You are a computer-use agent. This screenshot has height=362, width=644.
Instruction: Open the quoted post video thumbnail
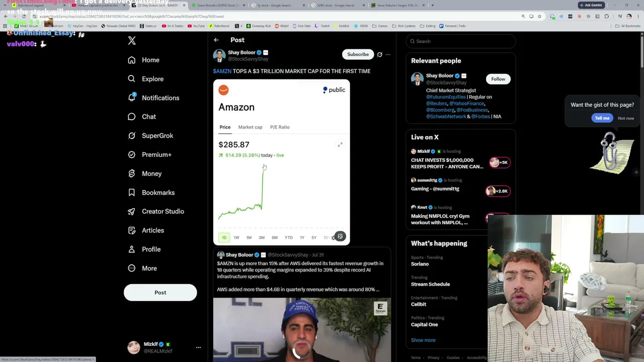302,330
